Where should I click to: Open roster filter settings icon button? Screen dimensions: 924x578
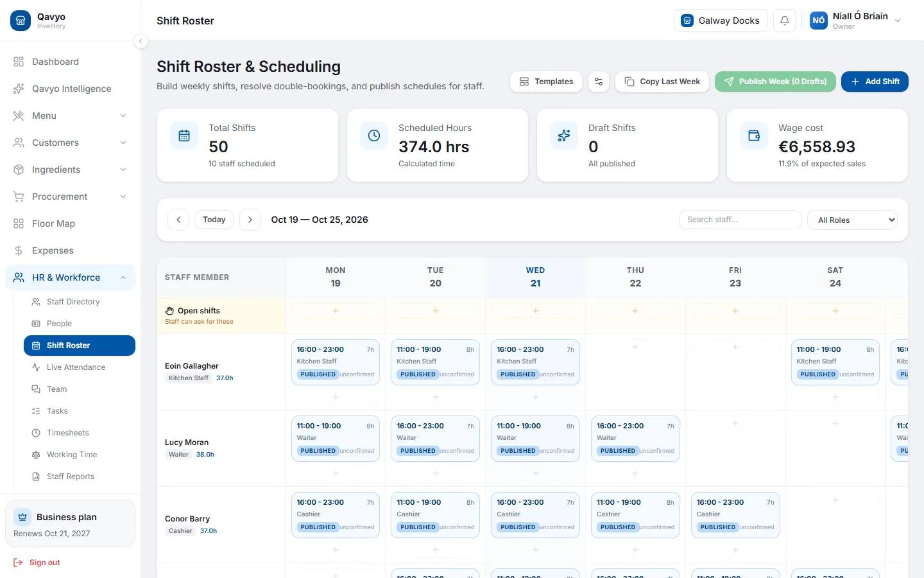pos(599,82)
